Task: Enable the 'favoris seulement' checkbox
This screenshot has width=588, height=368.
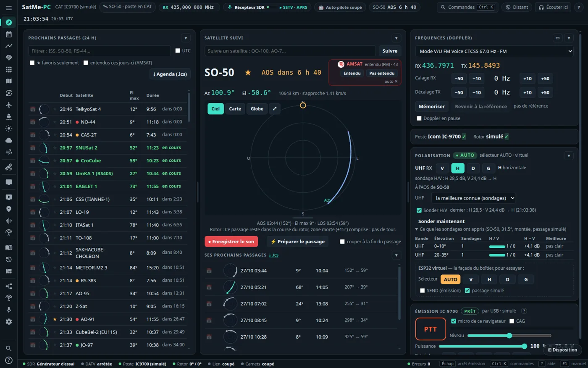Action: tap(32, 63)
